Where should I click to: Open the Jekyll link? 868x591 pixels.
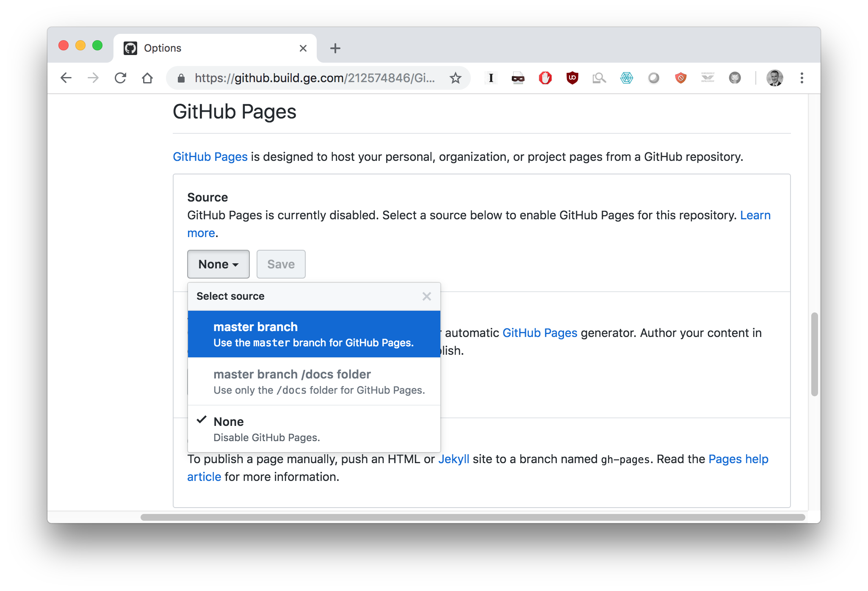(x=454, y=459)
